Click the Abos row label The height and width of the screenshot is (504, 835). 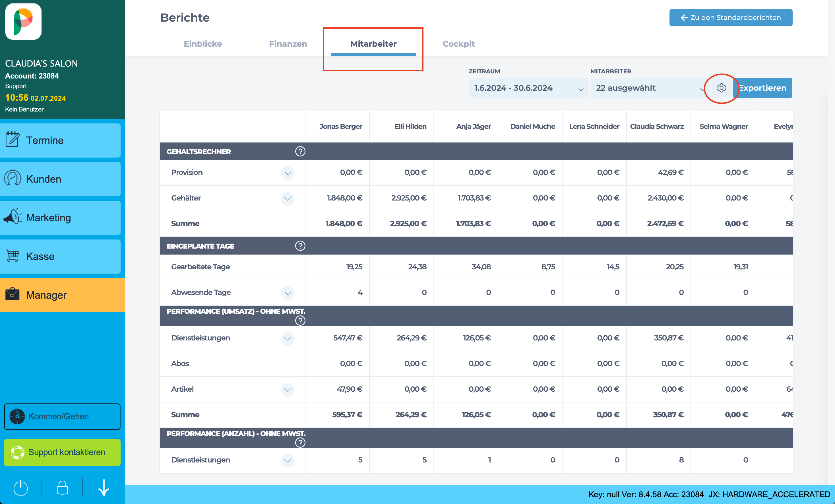point(180,364)
